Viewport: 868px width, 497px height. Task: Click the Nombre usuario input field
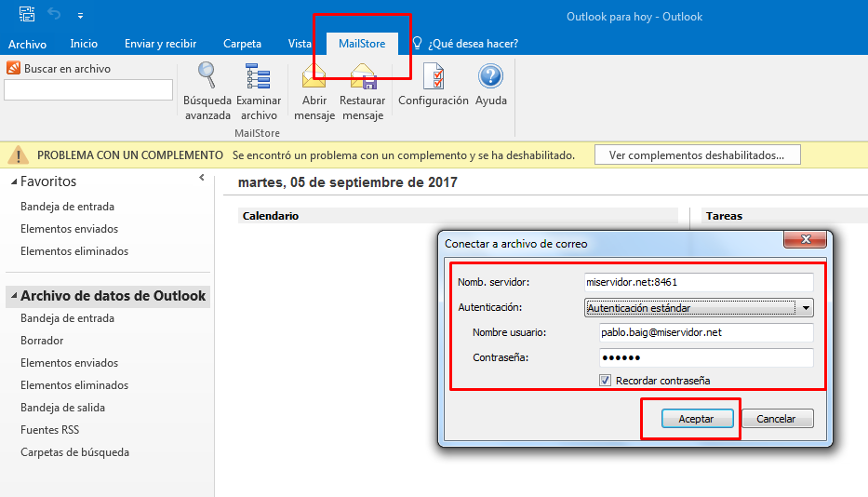[x=706, y=332]
